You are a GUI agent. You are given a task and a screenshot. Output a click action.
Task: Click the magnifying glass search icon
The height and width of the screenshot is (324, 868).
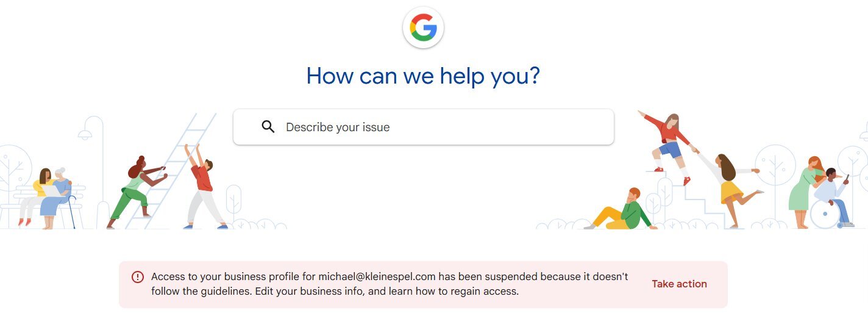pos(268,127)
